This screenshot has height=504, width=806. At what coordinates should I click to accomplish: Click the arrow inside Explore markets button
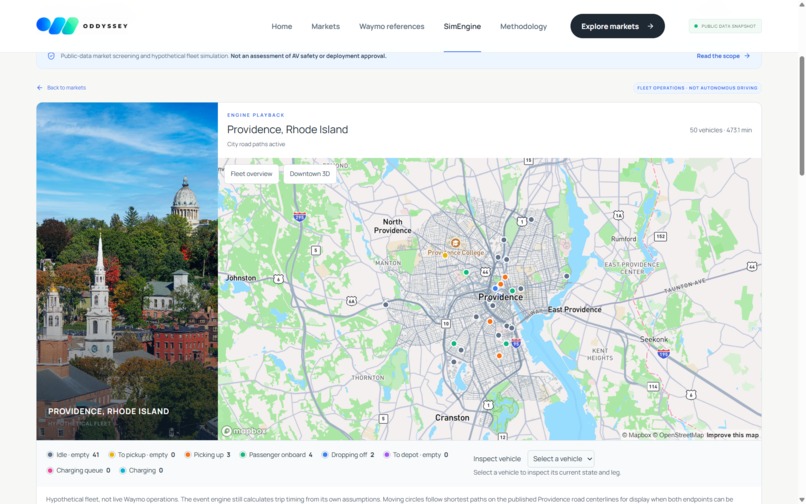click(x=650, y=26)
